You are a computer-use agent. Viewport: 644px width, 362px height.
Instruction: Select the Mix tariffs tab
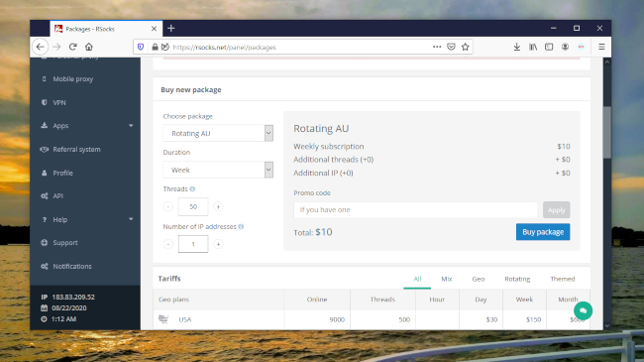point(447,279)
